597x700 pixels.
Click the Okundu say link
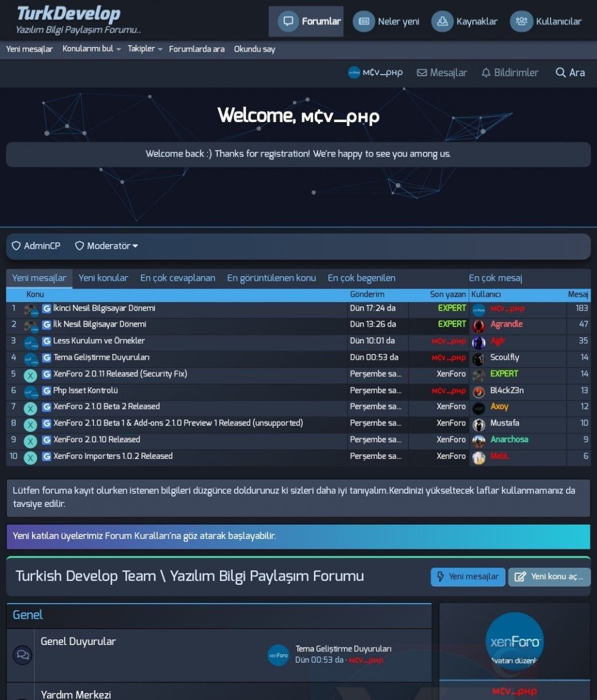(254, 49)
